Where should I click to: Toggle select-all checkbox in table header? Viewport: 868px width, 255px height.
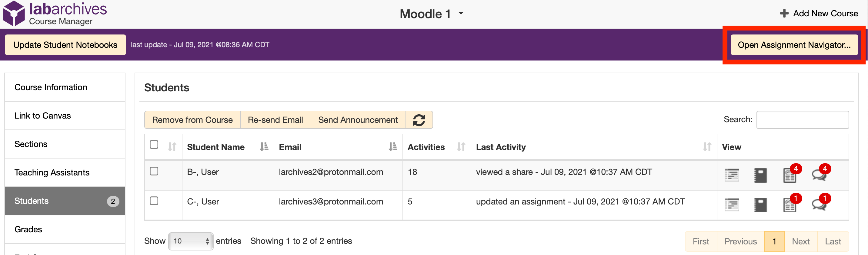point(154,145)
